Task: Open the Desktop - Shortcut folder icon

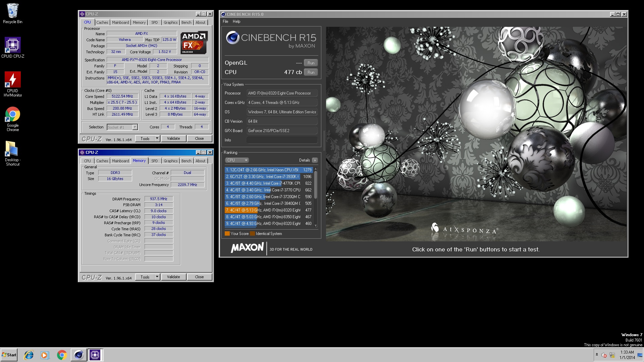Action: (x=13, y=154)
